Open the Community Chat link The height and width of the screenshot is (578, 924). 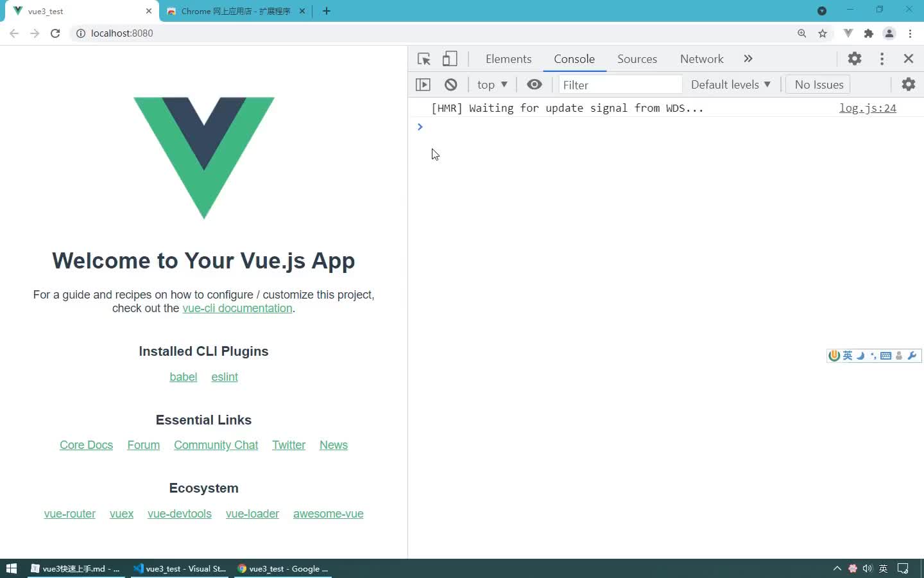click(216, 445)
